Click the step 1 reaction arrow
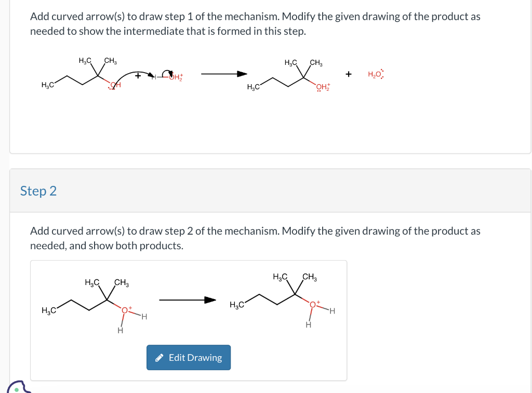Screen dimensions: 532x393 224,74
